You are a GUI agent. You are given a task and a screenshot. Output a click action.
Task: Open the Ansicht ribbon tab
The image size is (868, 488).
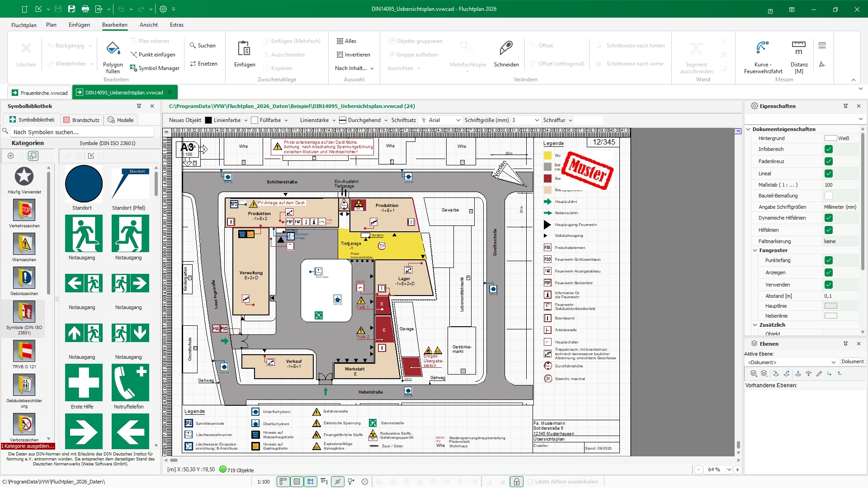point(148,25)
